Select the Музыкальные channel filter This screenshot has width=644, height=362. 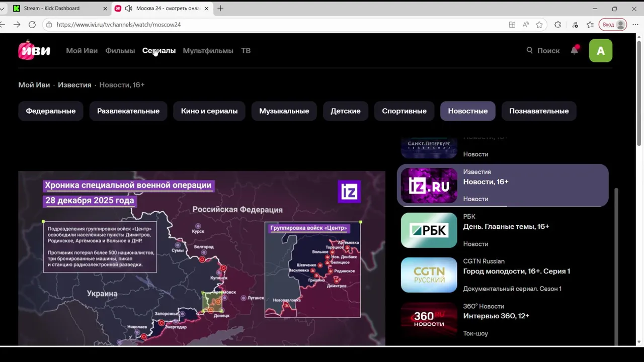[284, 111]
